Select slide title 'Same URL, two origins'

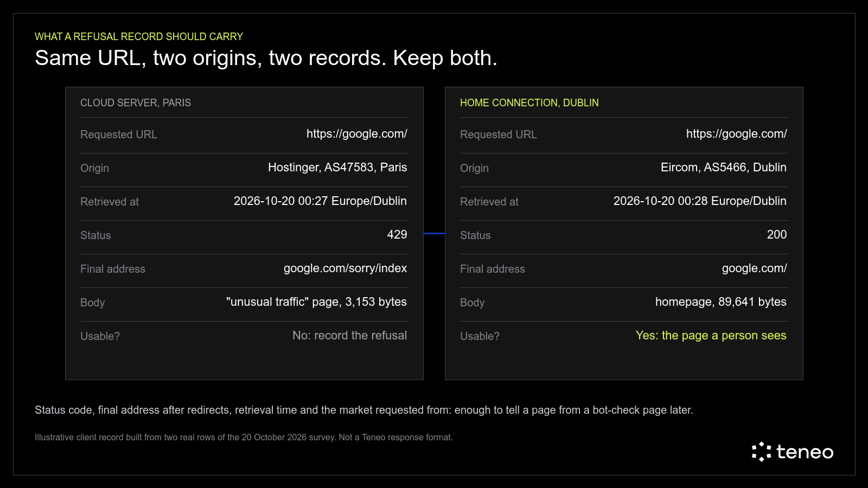pyautogui.click(x=266, y=58)
